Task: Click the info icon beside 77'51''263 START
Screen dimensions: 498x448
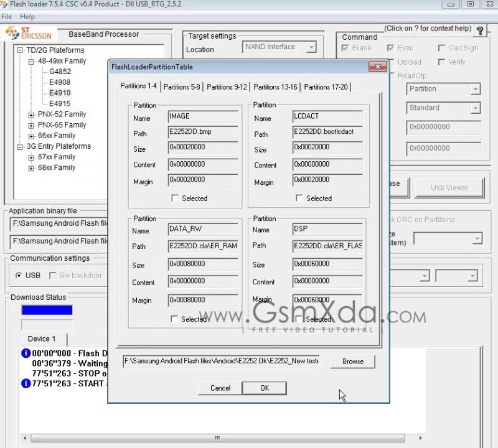Action: pyautogui.click(x=26, y=383)
